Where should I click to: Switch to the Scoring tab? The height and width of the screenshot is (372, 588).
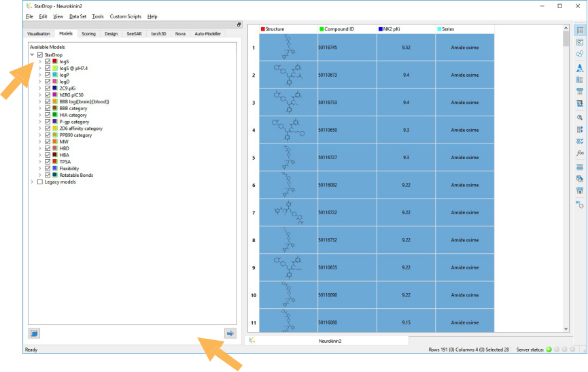click(88, 34)
